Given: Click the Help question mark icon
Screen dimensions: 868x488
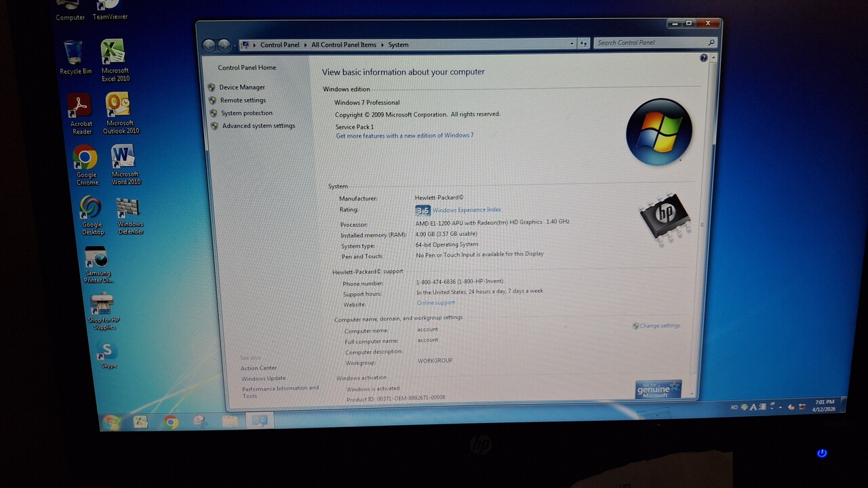Looking at the screenshot, I should [x=703, y=58].
